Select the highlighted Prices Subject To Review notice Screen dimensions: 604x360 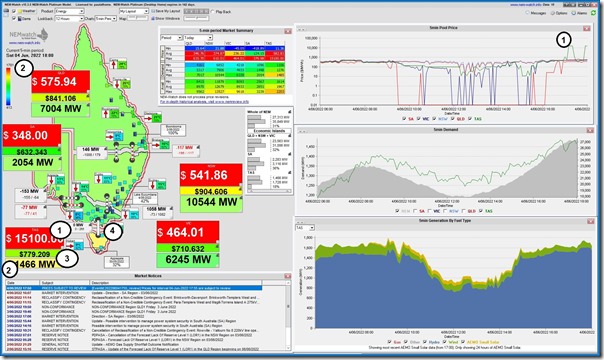134,288
